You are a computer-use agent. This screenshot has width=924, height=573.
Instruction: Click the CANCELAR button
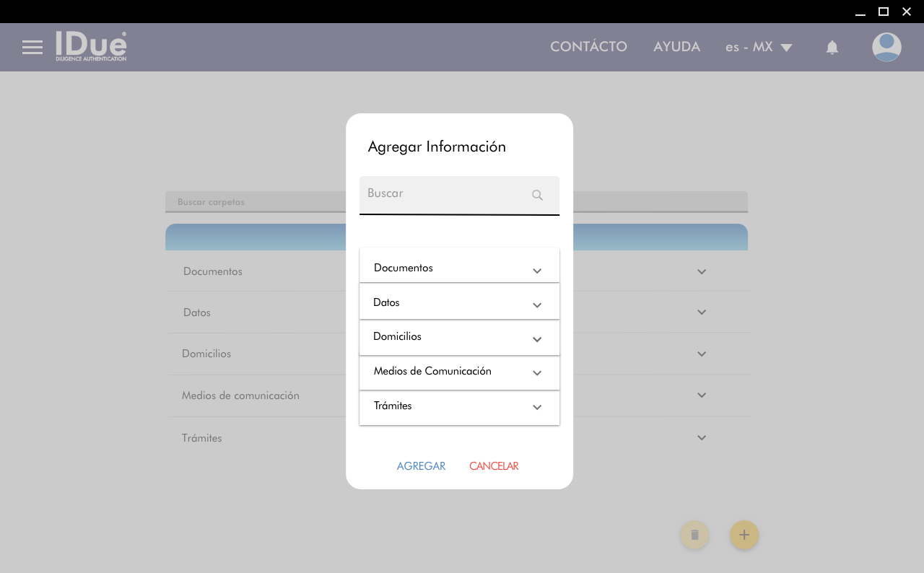494,466
